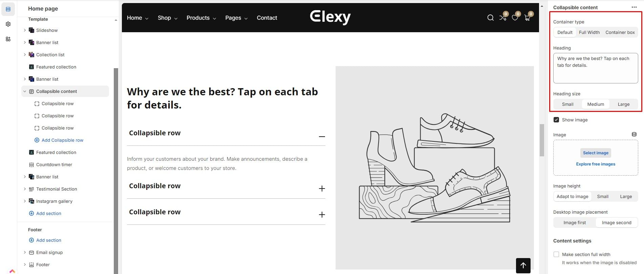The height and width of the screenshot is (274, 644).
Task: Collapse the Collapsible content section tree
Action: click(x=25, y=91)
